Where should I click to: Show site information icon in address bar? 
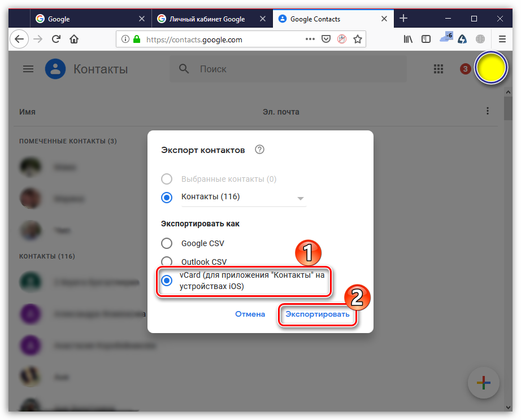125,39
